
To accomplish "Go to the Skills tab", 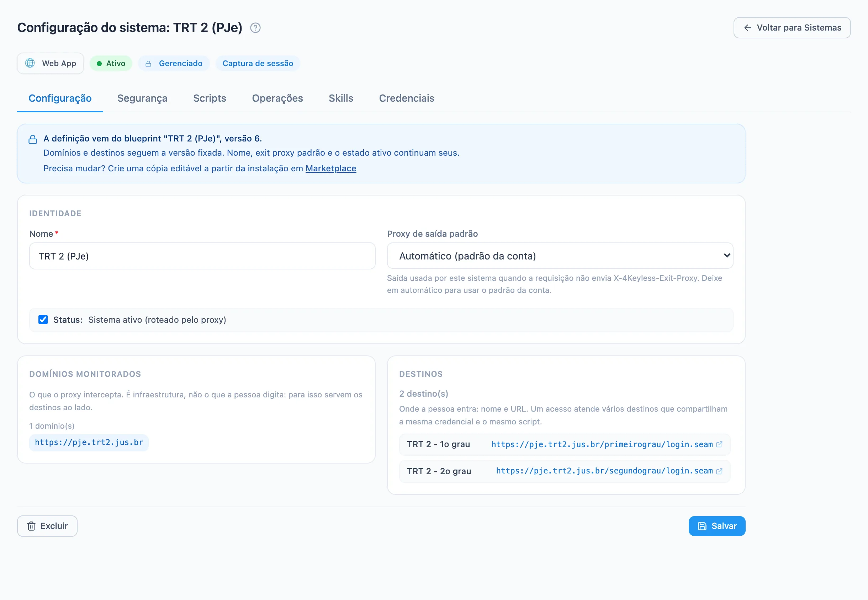I will [x=341, y=98].
